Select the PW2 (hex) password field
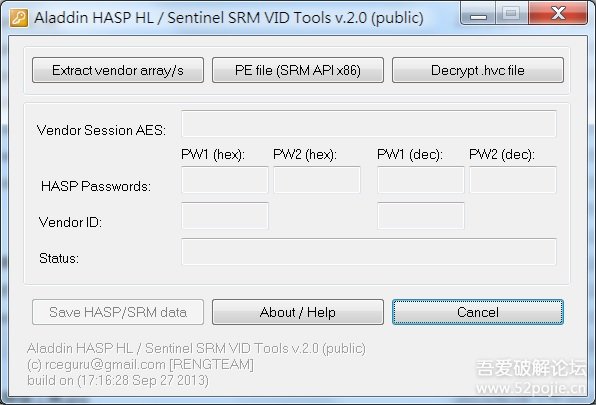This screenshot has height=405, width=596. click(x=317, y=180)
